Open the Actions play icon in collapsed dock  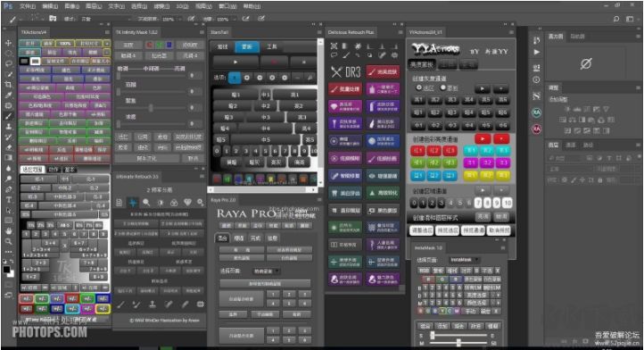536,53
